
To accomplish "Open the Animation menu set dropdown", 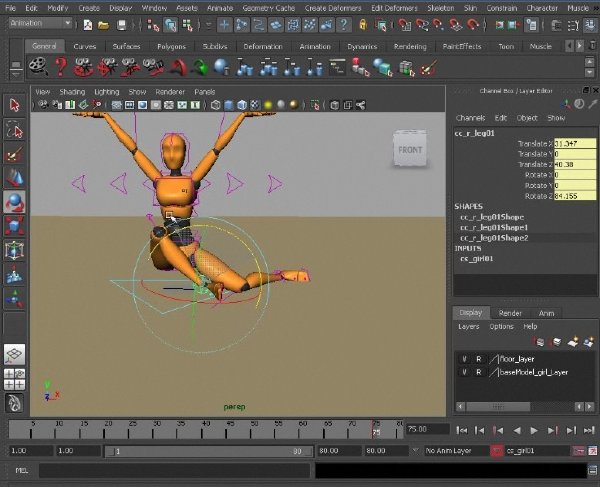I will (40, 23).
